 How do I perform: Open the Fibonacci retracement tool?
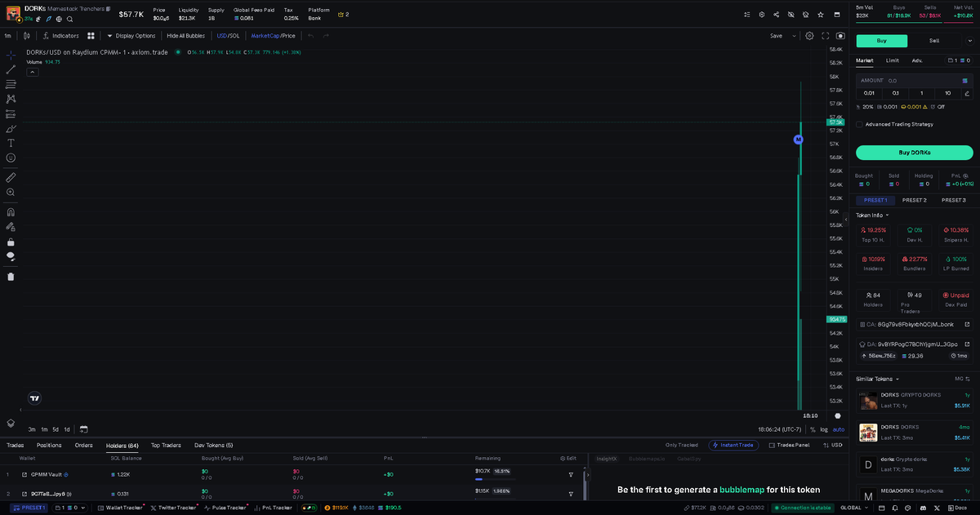pyautogui.click(x=11, y=84)
